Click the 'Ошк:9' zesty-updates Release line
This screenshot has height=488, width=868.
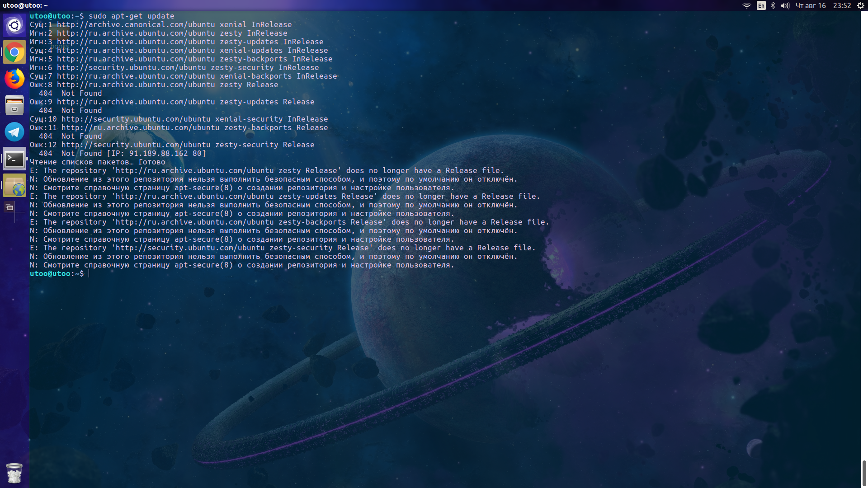pos(172,102)
